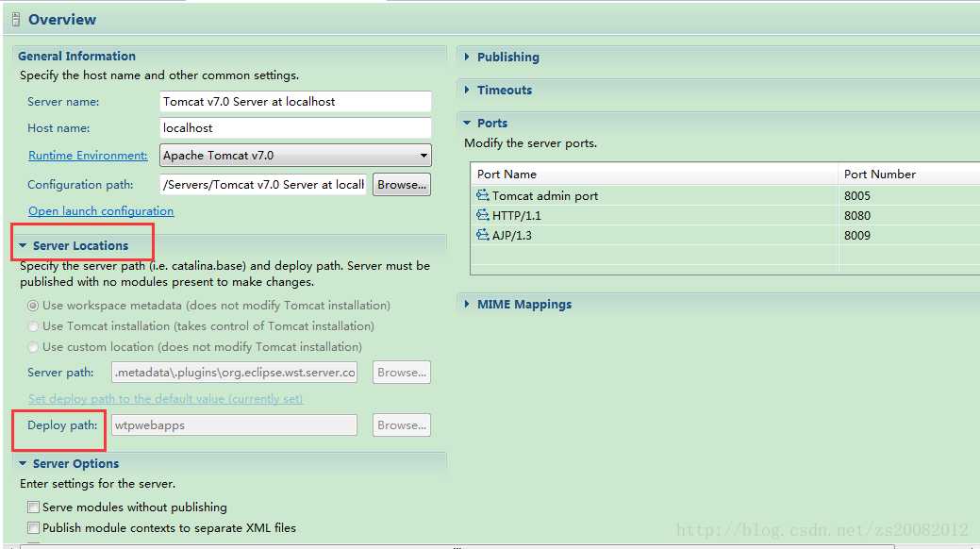Click Set deploy path to default value link
Viewport: 980px width, 549px height.
click(165, 399)
